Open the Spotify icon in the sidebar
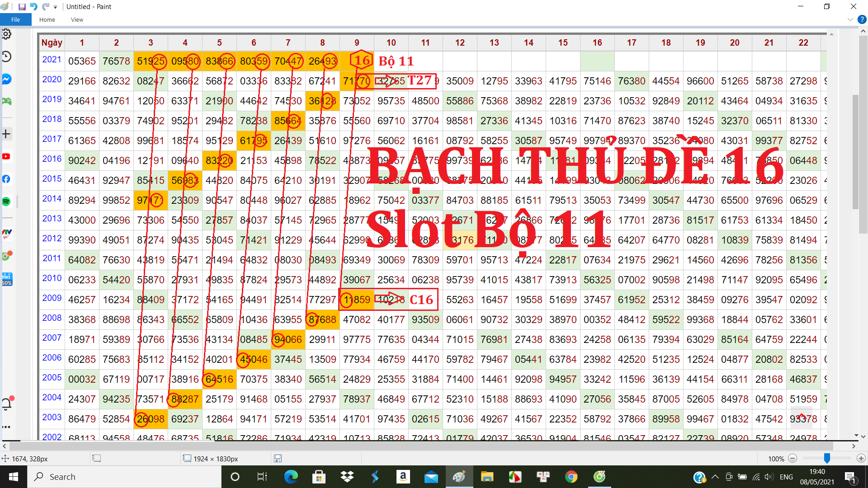 [x=6, y=202]
